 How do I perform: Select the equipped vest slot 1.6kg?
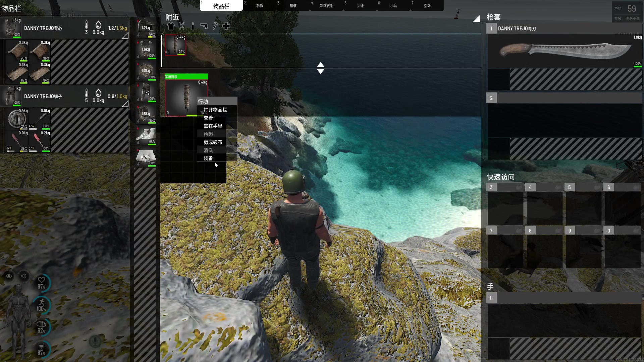click(x=146, y=49)
